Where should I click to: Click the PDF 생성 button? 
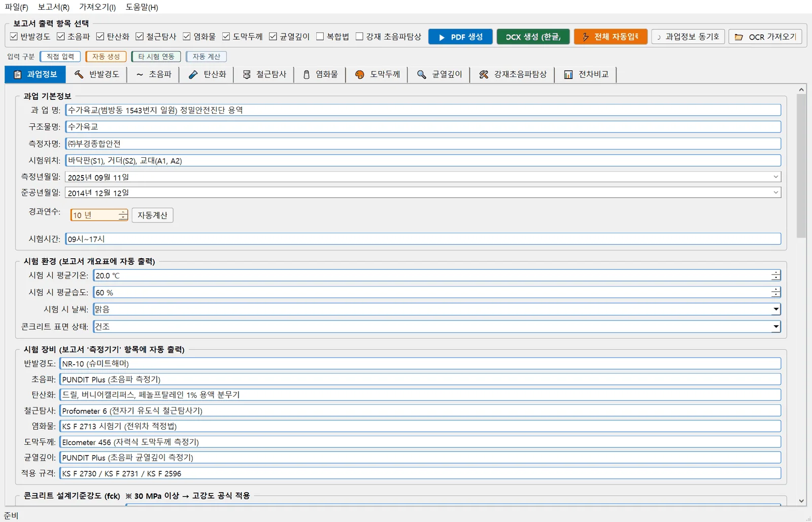pyautogui.click(x=460, y=37)
